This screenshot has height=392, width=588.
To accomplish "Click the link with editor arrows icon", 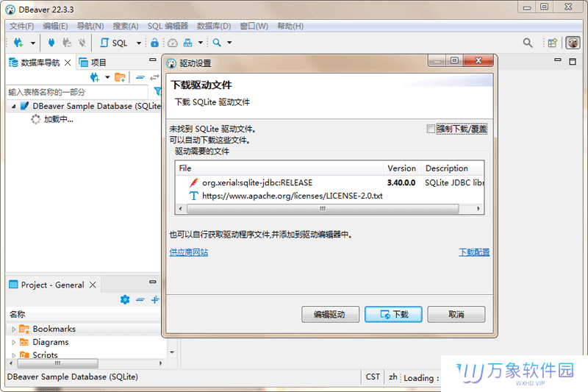I will pos(154,78).
